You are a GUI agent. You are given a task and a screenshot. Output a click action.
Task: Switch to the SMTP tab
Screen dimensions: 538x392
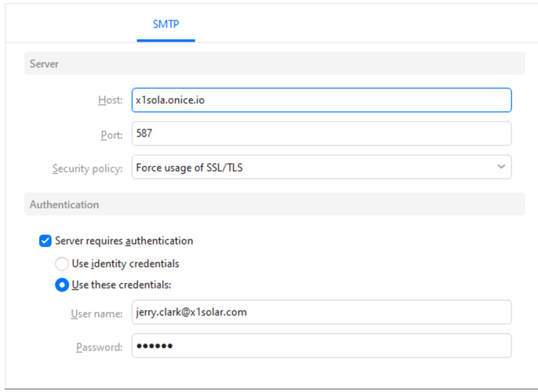point(165,24)
